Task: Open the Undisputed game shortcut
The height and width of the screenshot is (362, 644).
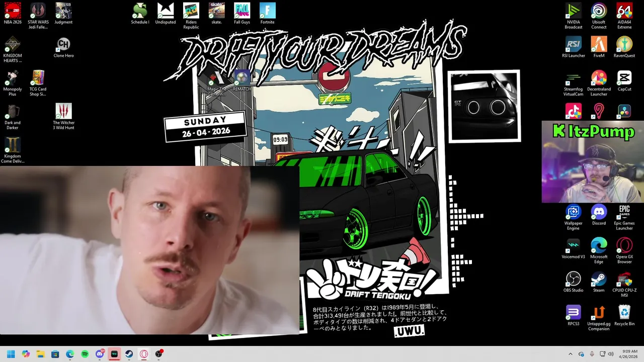Action: [166, 14]
